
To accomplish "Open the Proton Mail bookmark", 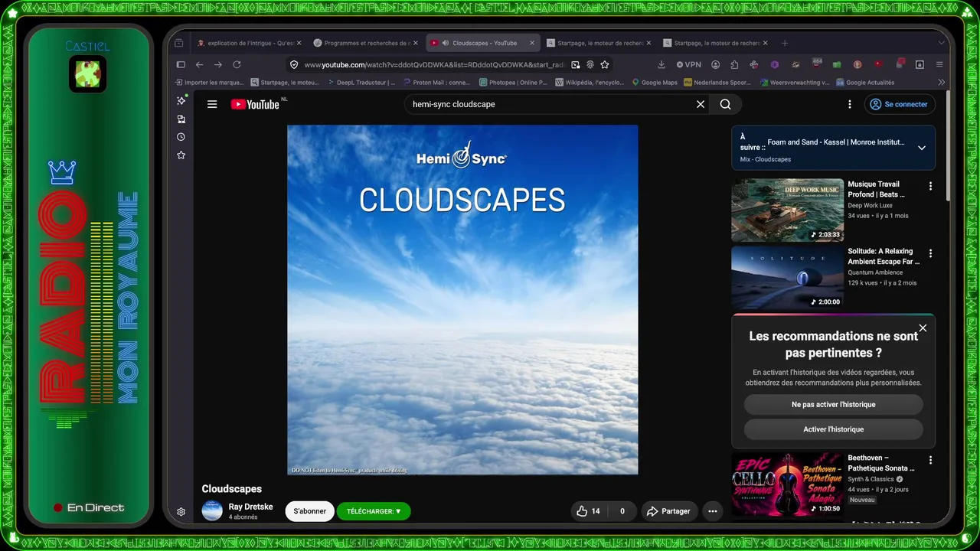I will coord(436,82).
